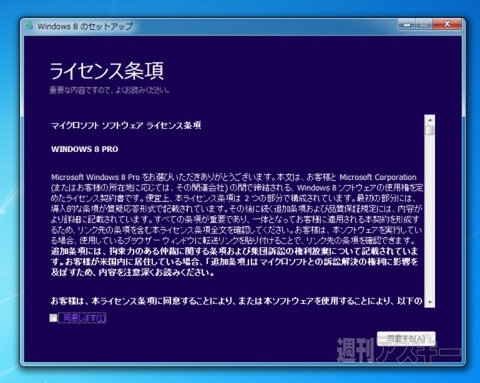Minimize the Windows 8 setup window
The height and width of the screenshot is (383, 480).
coord(407,24)
